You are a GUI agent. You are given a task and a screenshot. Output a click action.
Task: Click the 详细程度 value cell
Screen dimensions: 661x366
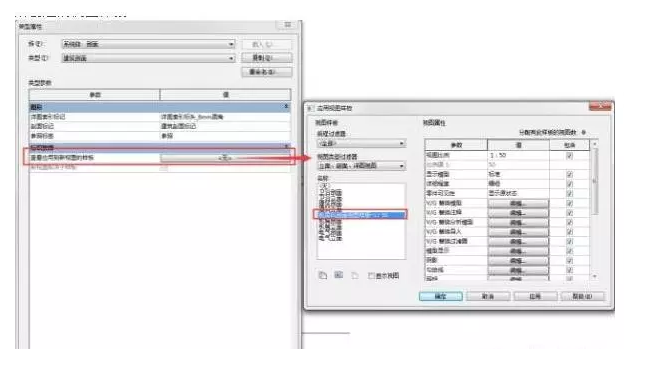pyautogui.click(x=519, y=184)
